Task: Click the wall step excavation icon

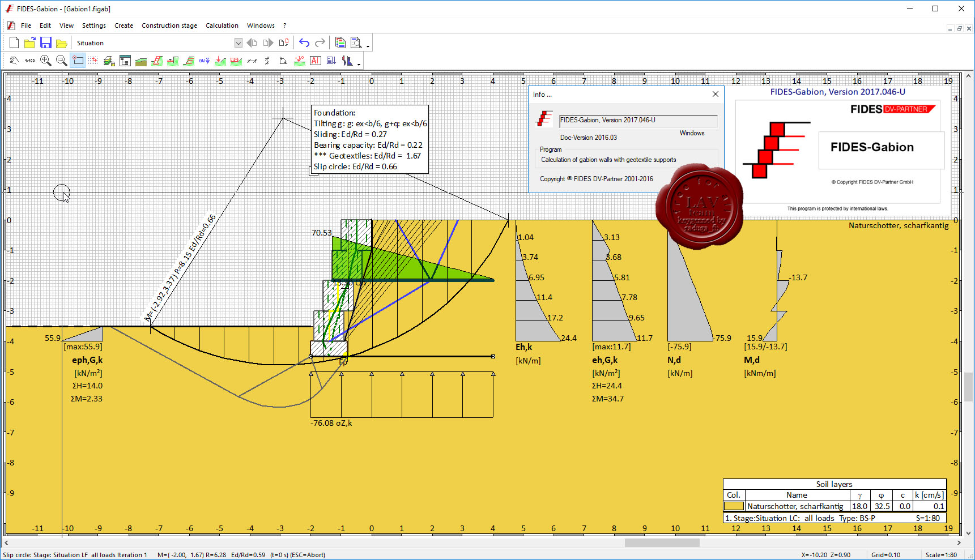Action: (173, 61)
